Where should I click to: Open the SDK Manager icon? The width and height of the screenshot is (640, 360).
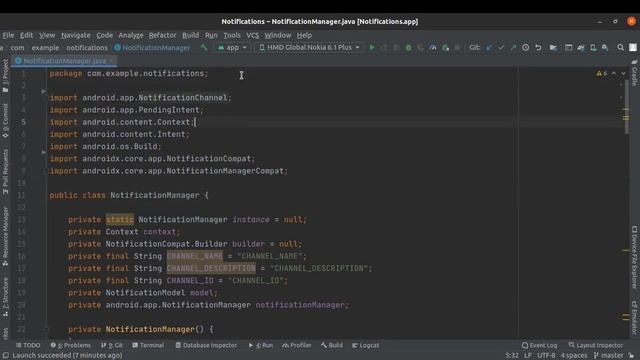coord(605,48)
